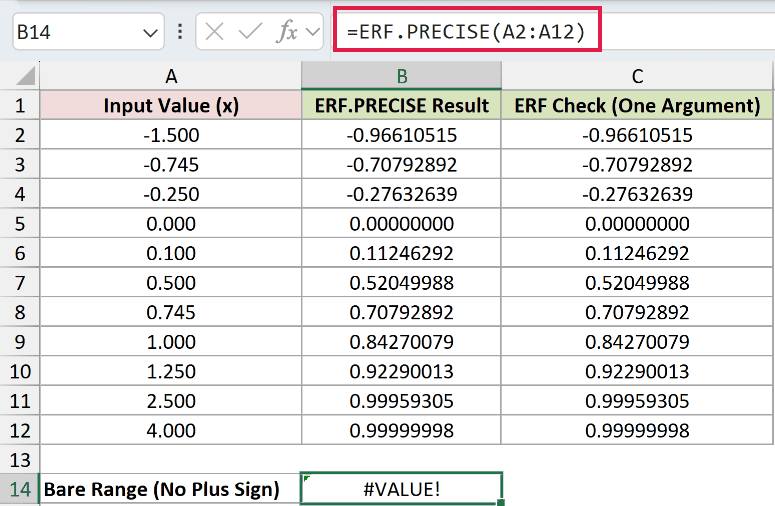Click the Enter checkmark formula icon
The height and width of the screenshot is (506, 775).
point(250,32)
